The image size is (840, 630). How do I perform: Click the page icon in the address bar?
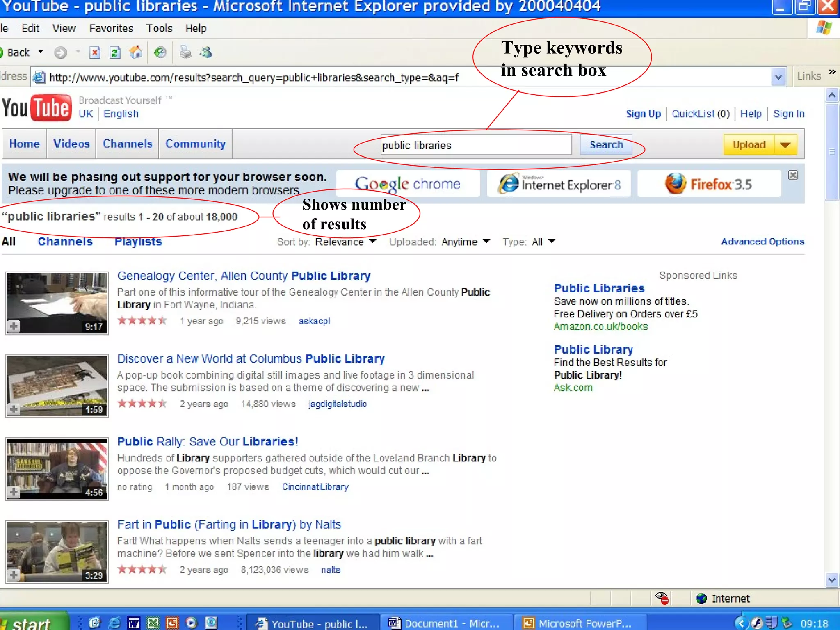[x=39, y=77]
